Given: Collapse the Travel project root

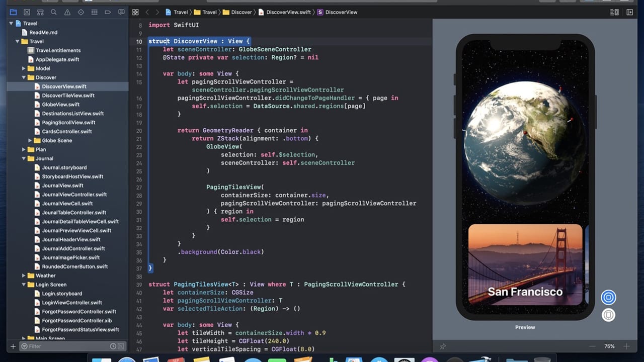Looking at the screenshot, I should [11, 23].
